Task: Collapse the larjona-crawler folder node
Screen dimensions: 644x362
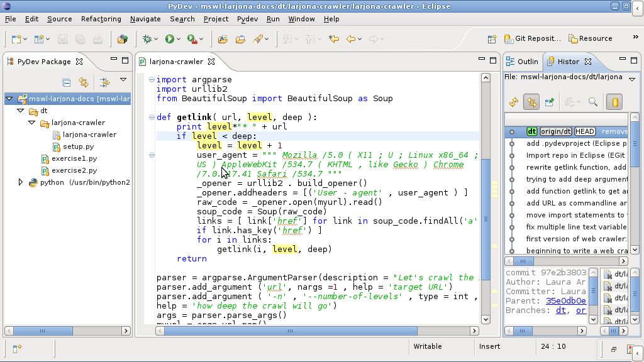Action: pos(31,123)
